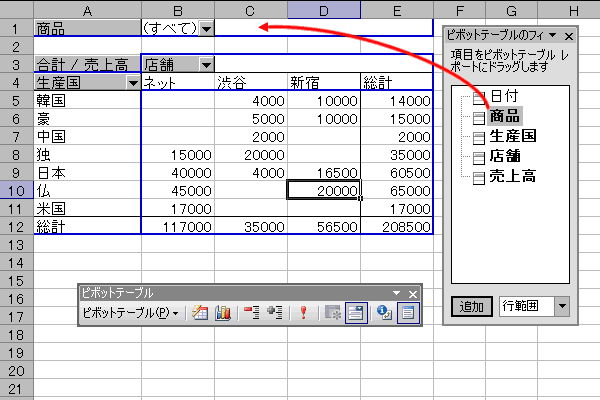Click the cell showing 65000

point(397,190)
